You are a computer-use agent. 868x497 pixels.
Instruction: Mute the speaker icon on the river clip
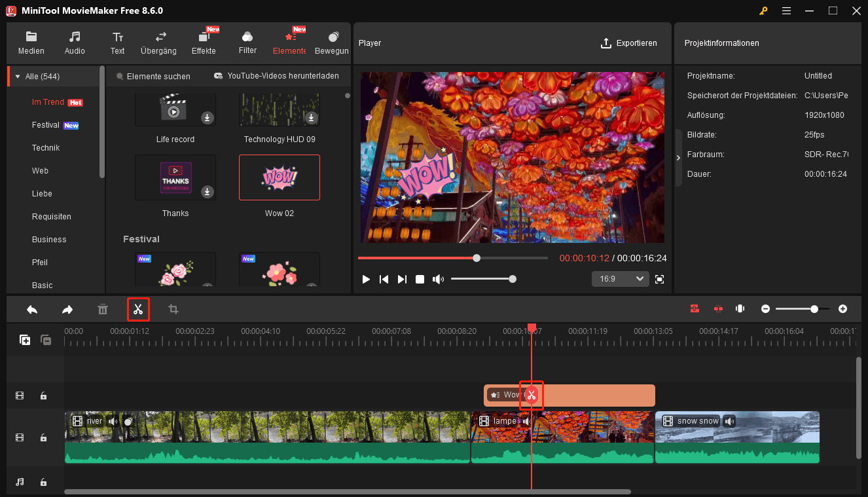pyautogui.click(x=113, y=421)
